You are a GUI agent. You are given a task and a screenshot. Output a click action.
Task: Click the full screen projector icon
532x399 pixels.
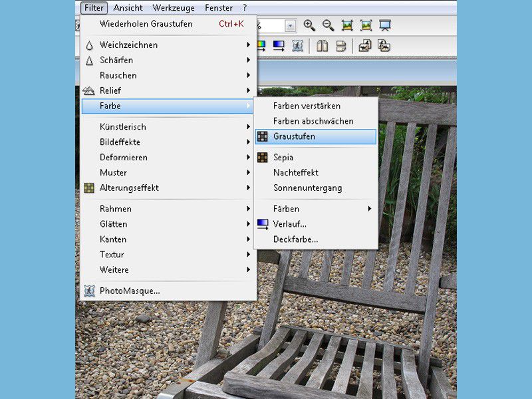point(385,25)
